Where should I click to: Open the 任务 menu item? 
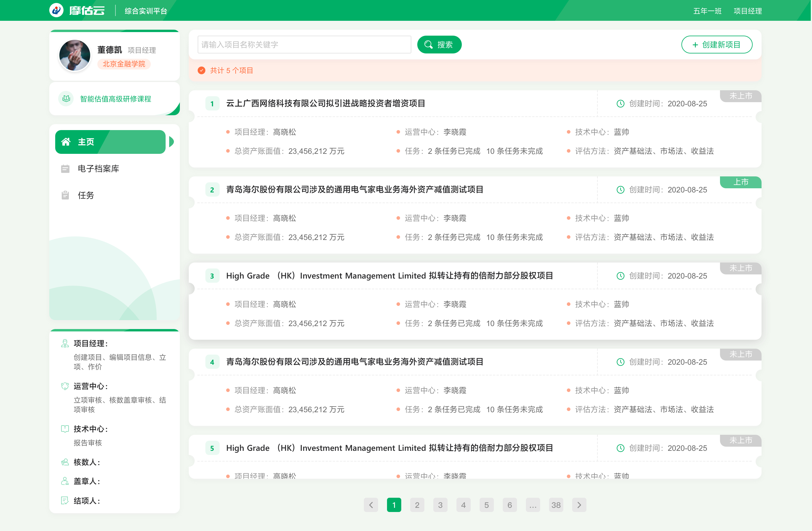(x=86, y=195)
